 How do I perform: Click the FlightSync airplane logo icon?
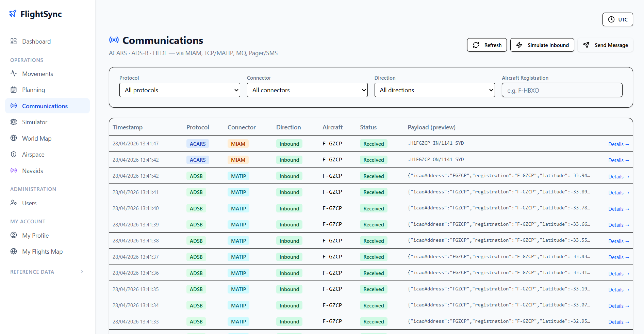click(x=13, y=14)
